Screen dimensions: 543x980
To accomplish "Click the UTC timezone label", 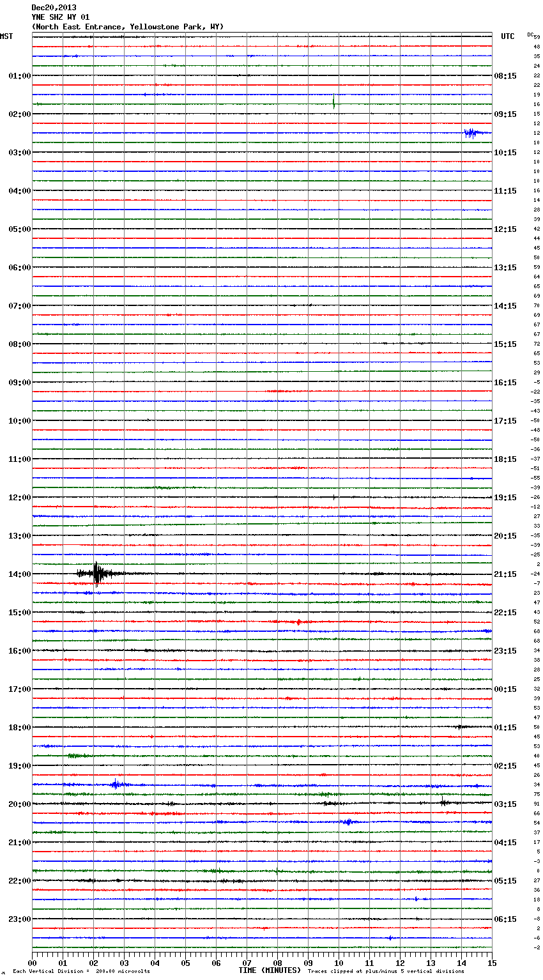I will coord(508,36).
